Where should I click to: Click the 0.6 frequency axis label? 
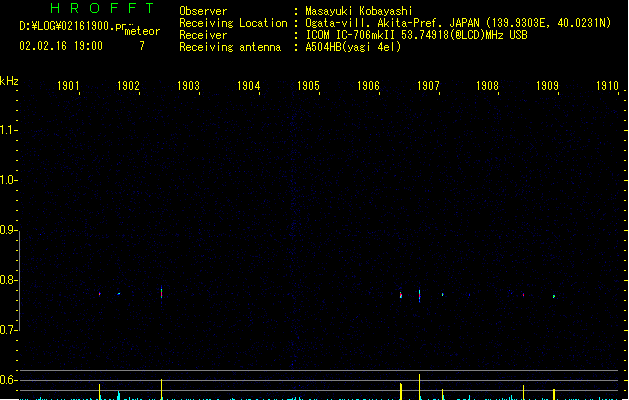7,380
